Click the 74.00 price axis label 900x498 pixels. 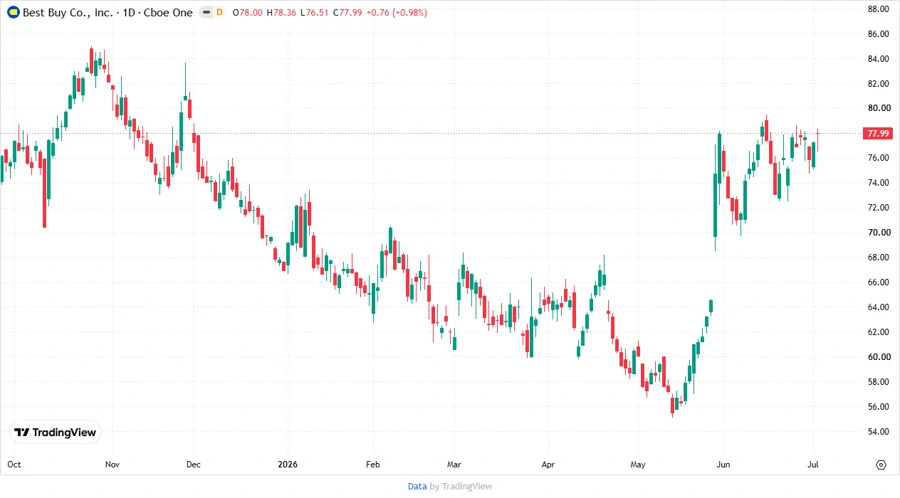coord(879,182)
